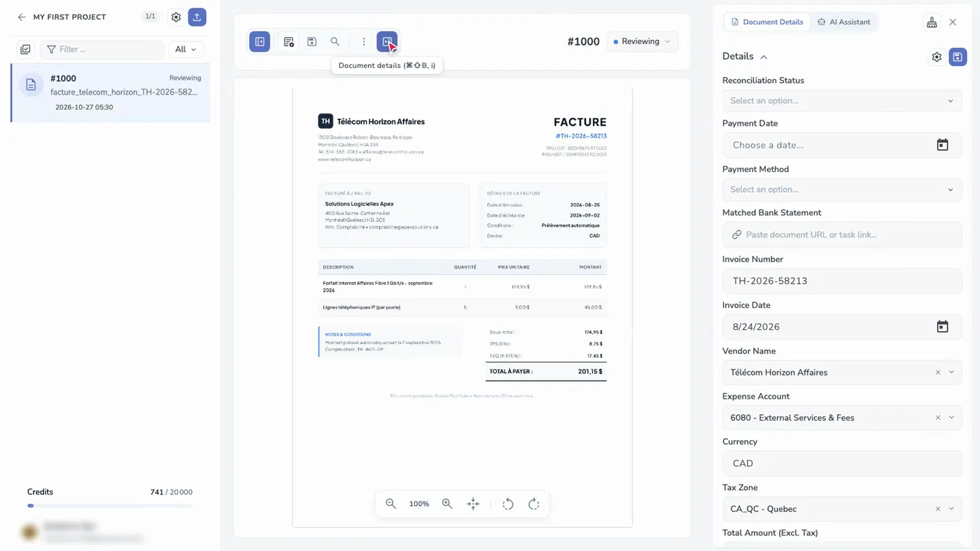Click the blue upload document button

coord(197,17)
